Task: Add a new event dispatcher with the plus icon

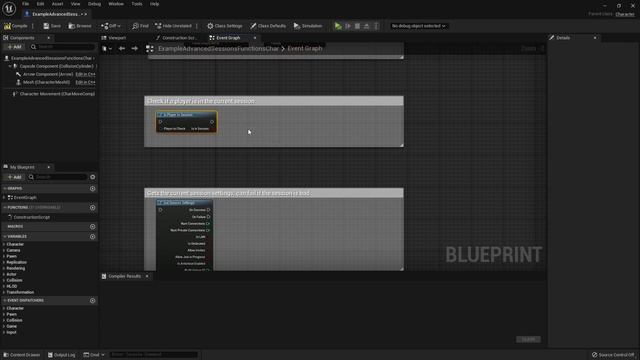Action: (93, 301)
